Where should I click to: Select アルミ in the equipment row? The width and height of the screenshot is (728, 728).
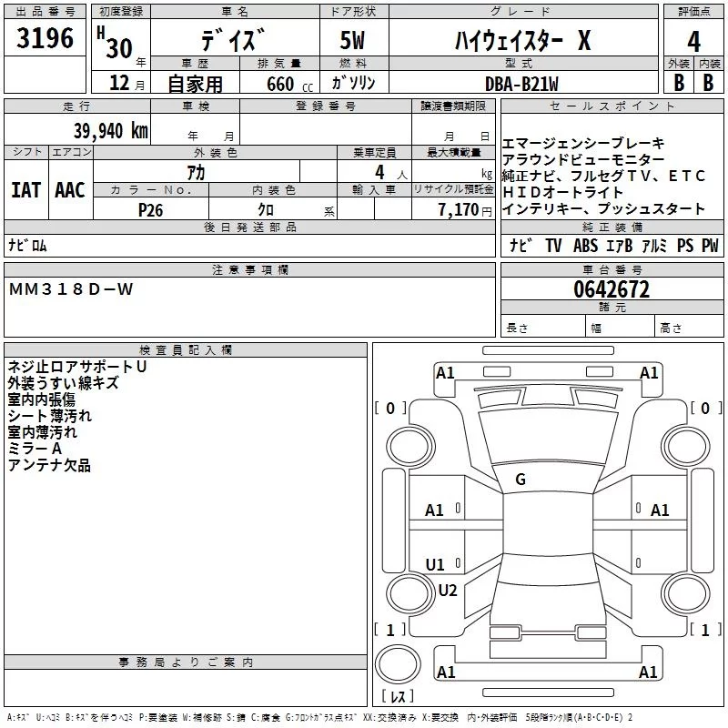coord(654,246)
